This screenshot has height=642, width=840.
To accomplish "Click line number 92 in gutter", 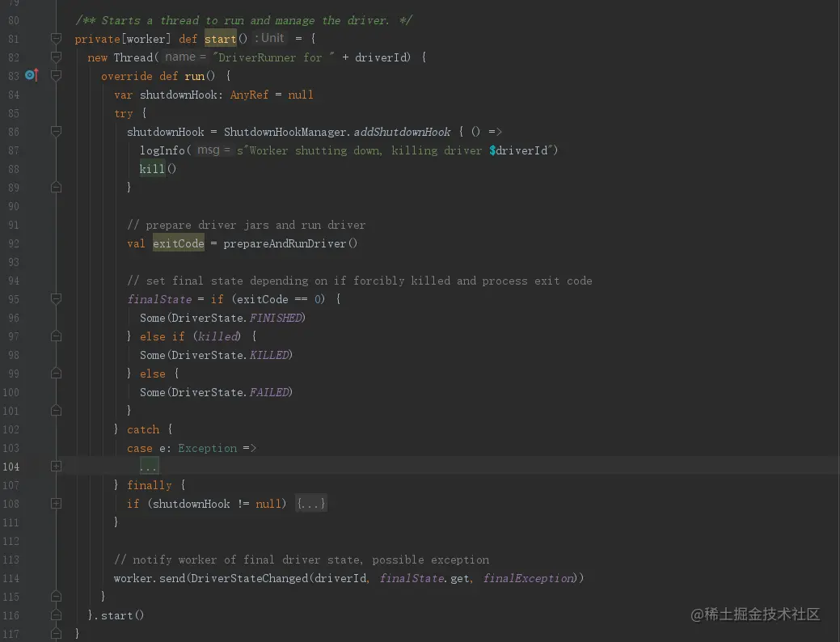I will 14,243.
